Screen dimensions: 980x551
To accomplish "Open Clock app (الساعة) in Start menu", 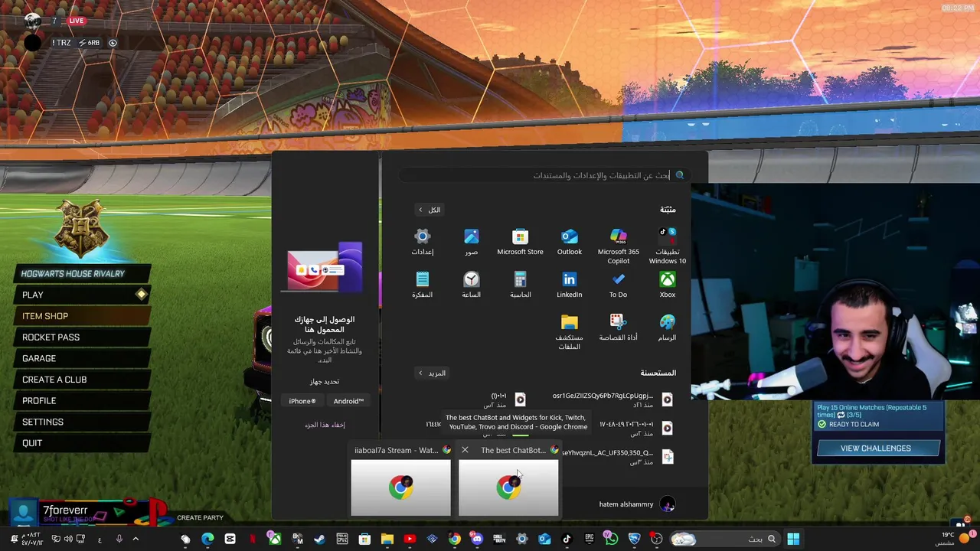I will click(x=472, y=285).
